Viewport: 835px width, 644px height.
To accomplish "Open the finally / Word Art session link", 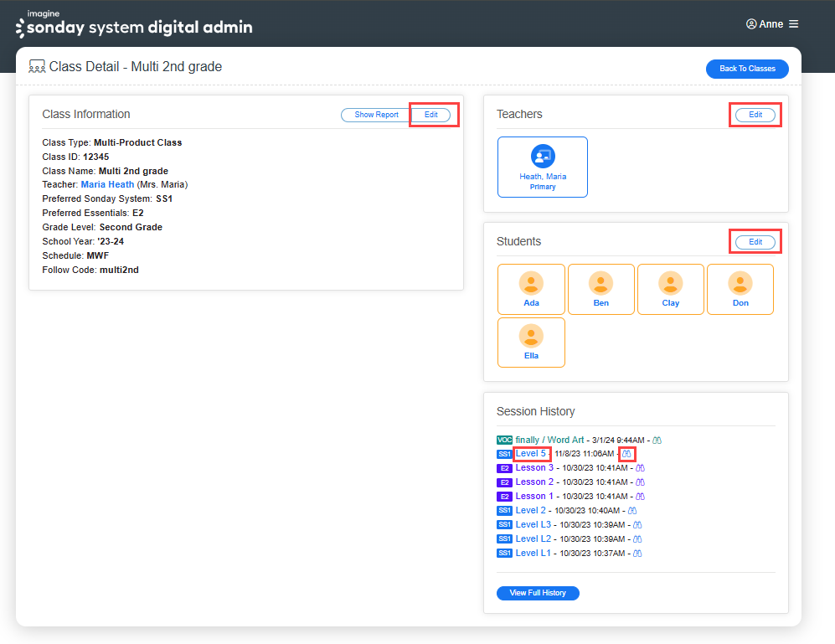I will [549, 440].
